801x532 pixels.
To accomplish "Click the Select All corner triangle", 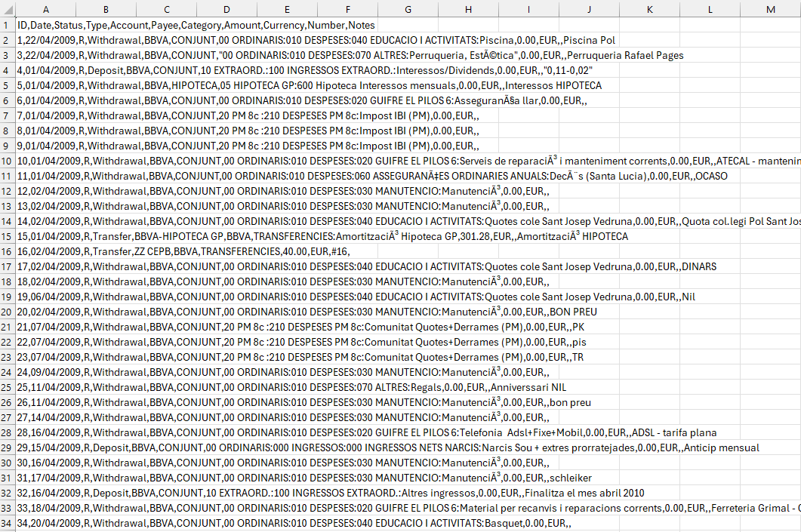I will (x=8, y=9).
